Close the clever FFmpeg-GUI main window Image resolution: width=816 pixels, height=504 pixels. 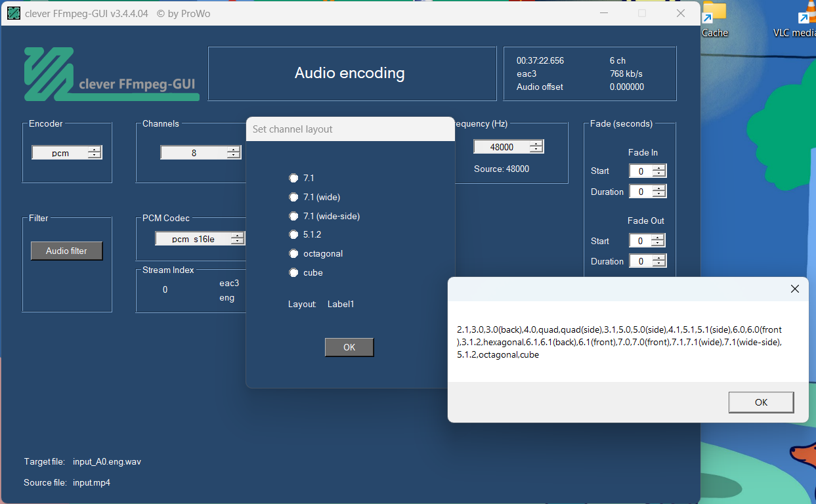point(681,13)
